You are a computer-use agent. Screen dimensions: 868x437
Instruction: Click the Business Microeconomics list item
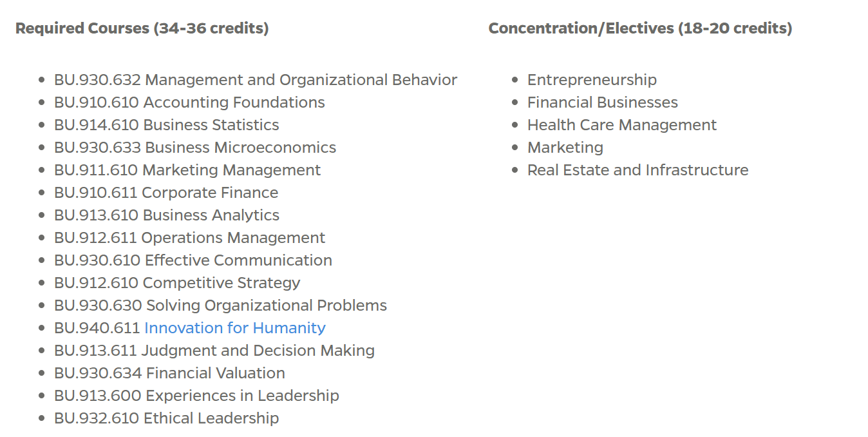pyautogui.click(x=195, y=148)
